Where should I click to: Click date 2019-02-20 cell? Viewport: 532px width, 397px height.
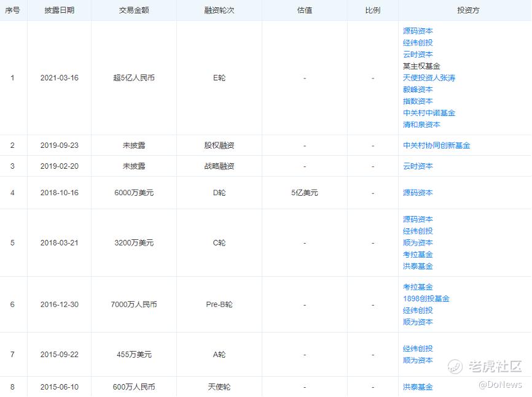60,166
